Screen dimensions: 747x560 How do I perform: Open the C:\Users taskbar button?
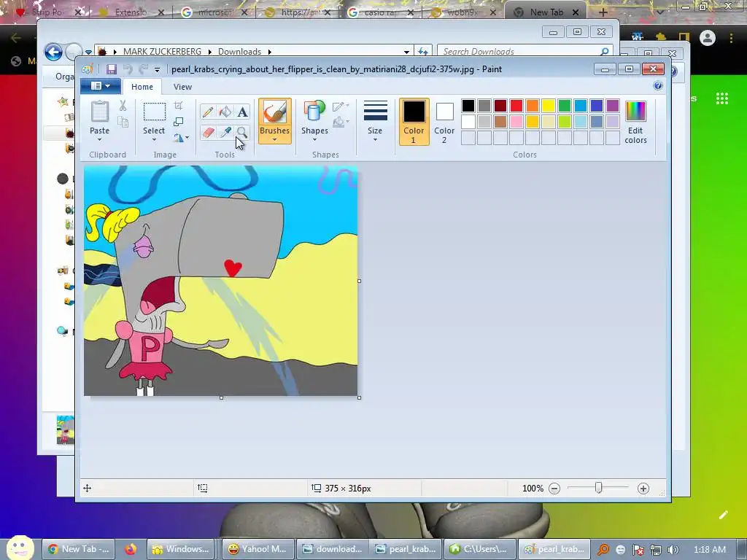479,549
